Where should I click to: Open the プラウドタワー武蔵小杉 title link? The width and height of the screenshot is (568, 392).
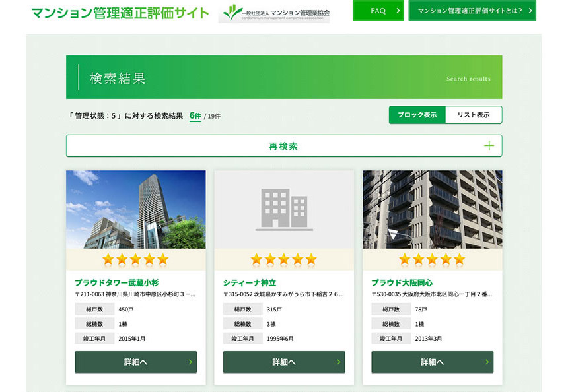(117, 282)
